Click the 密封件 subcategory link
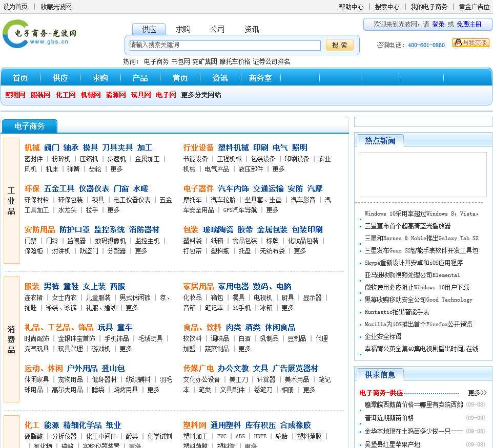The width and height of the screenshot is (493, 448). tap(34, 159)
